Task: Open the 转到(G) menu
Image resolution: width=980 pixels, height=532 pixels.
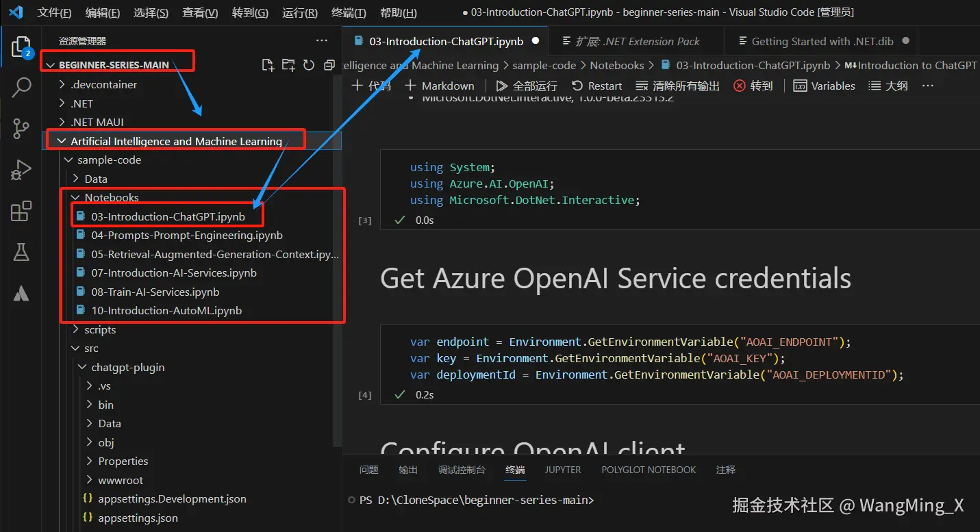Action: 250,12
